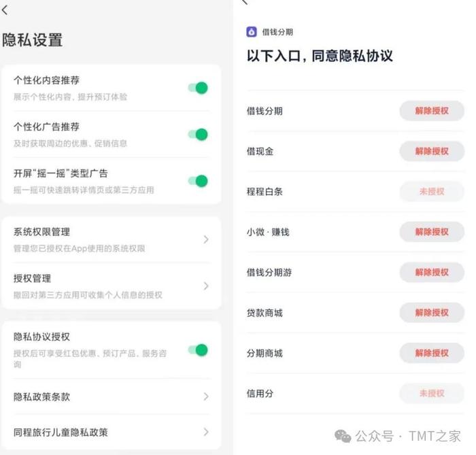Tap the 借钱分期 app icon in header
The width and height of the screenshot is (476, 455).
pos(252,32)
